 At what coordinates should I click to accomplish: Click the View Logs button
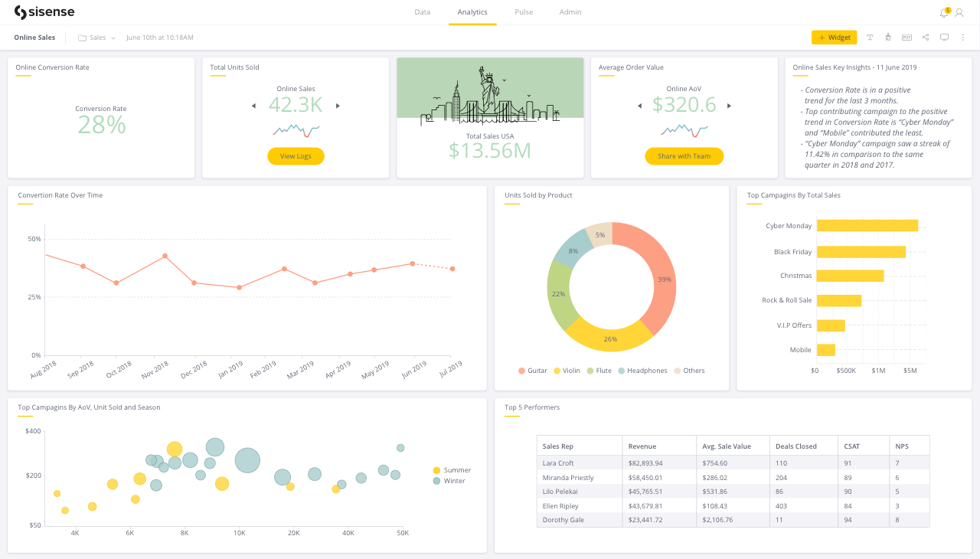click(296, 156)
